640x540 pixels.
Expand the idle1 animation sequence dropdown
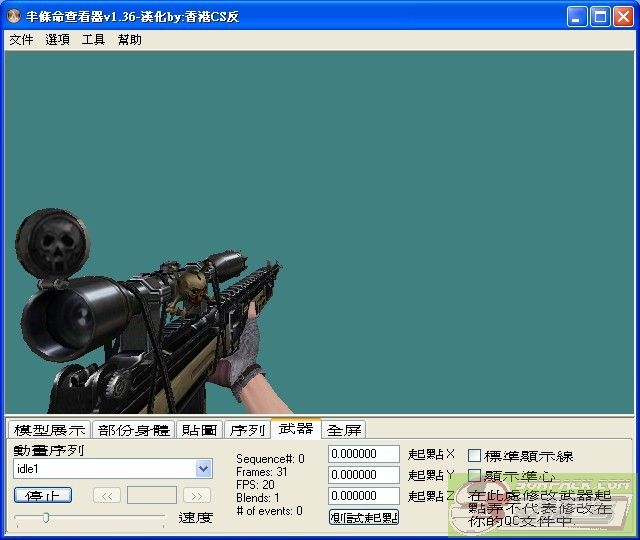click(204, 468)
